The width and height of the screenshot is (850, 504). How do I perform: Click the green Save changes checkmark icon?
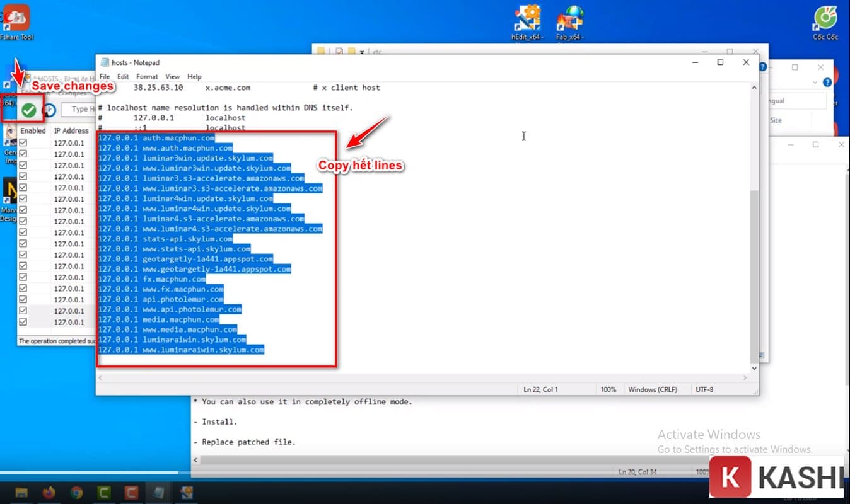28,110
